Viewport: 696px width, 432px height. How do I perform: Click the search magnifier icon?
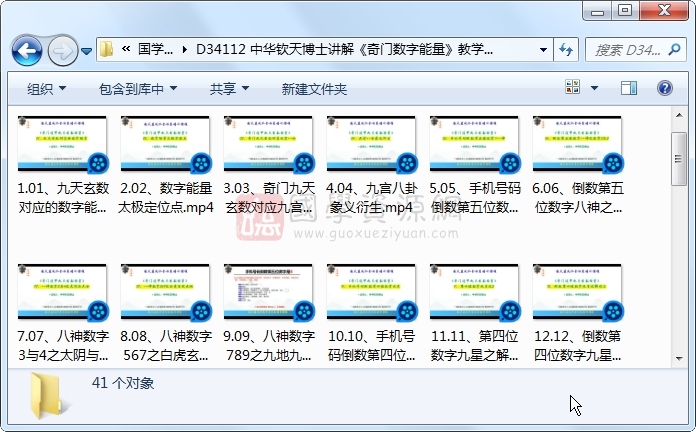point(674,49)
